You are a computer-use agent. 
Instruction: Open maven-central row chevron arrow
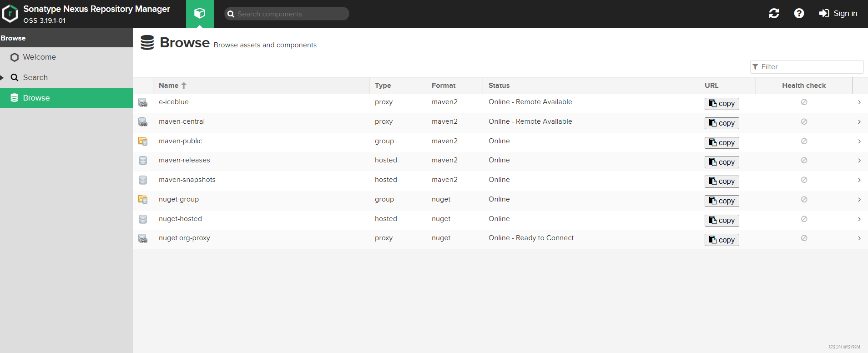859,122
